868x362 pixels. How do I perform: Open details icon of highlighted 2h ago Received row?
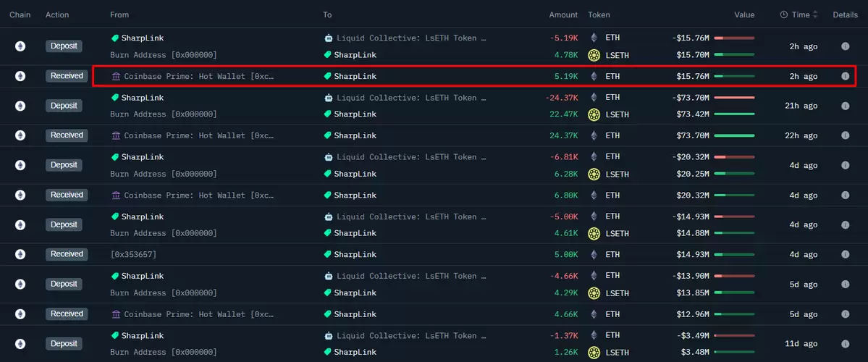coord(845,77)
